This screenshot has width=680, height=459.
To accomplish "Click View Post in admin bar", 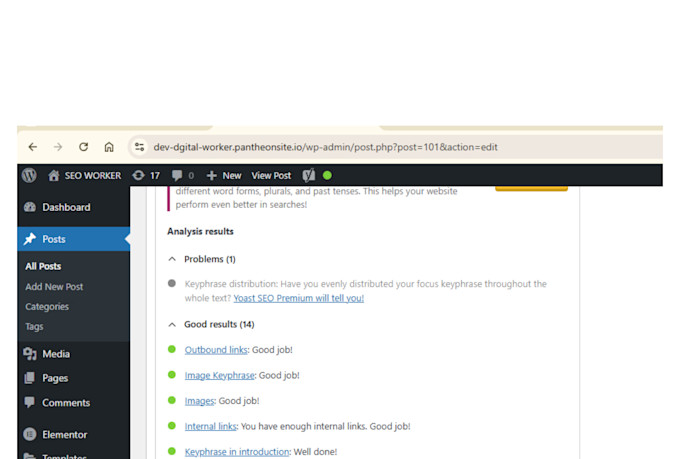I will (x=271, y=175).
